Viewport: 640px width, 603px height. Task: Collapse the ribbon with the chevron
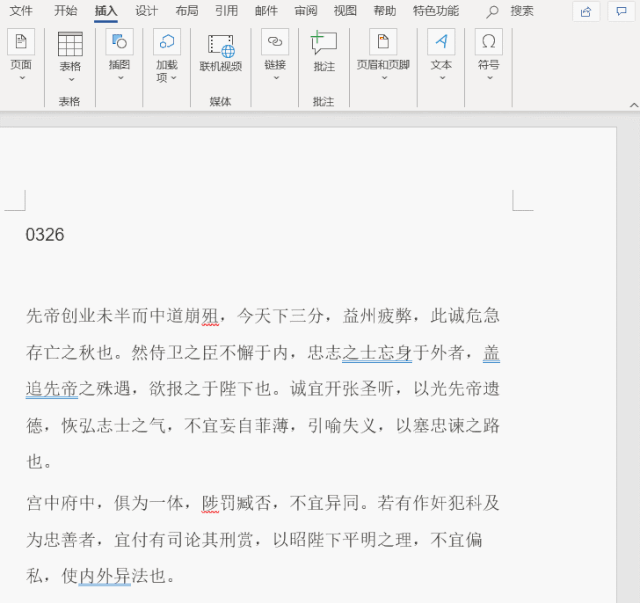[632, 104]
